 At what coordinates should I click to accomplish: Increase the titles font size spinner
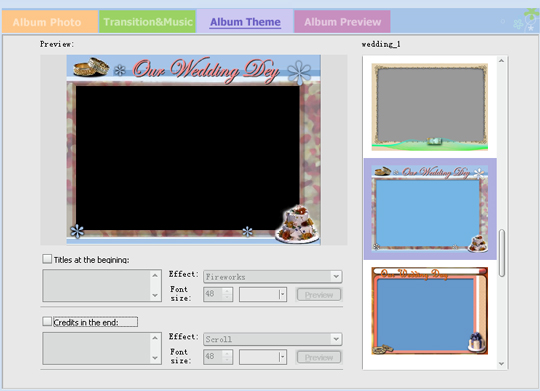point(227,291)
